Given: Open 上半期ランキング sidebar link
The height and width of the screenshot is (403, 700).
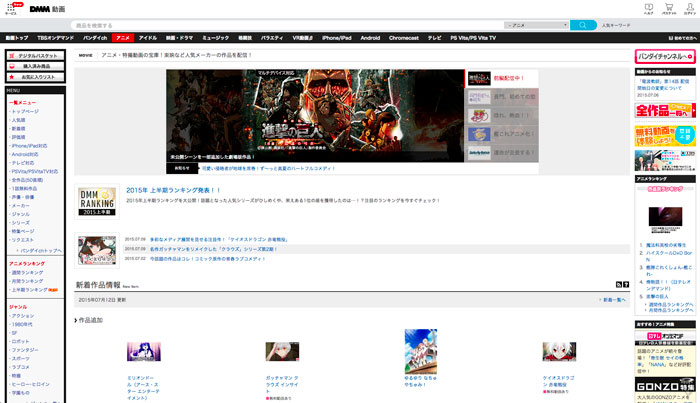Looking at the screenshot, I should [29, 290].
